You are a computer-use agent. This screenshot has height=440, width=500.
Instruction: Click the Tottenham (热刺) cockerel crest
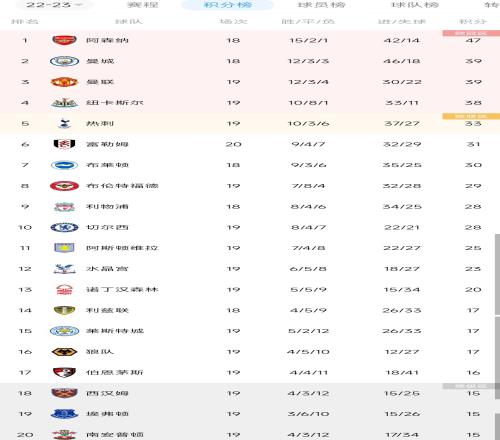[64, 124]
